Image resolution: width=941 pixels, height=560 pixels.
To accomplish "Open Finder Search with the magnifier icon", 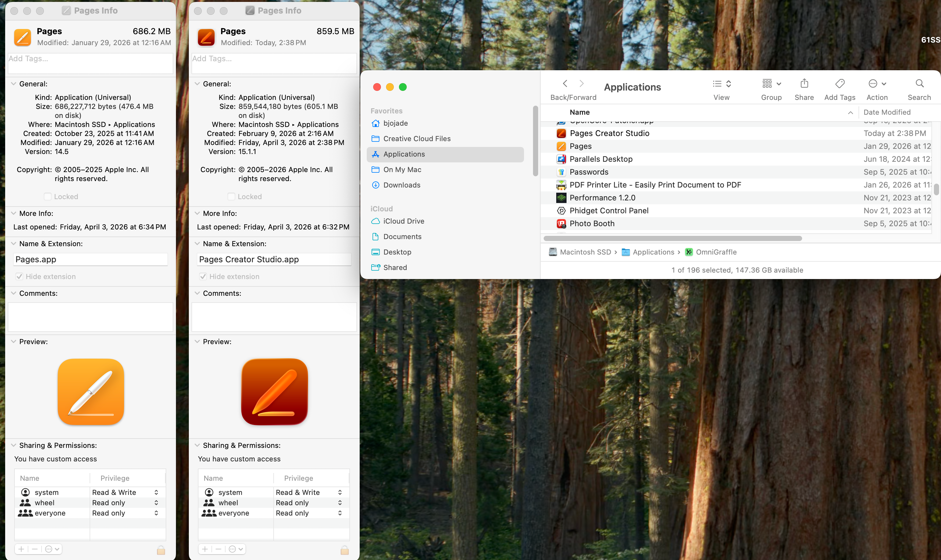I will click(919, 83).
